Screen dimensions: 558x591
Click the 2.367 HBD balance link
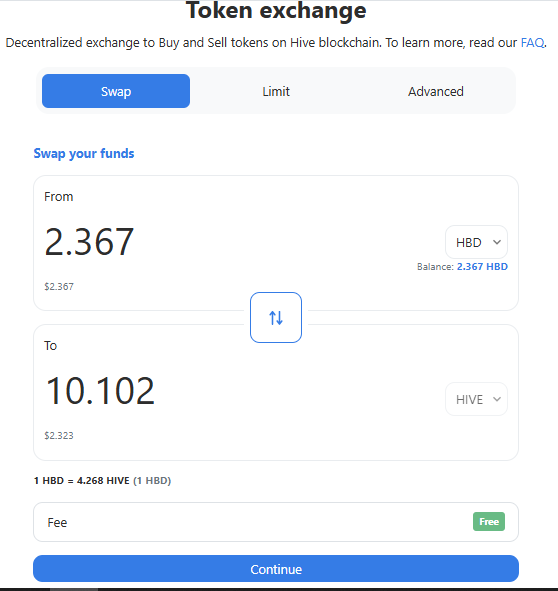[482, 266]
